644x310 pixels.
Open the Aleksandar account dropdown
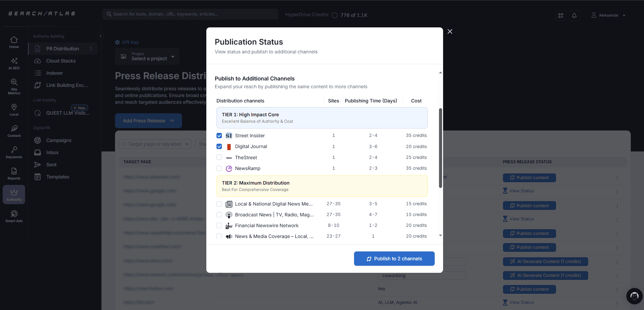608,15
